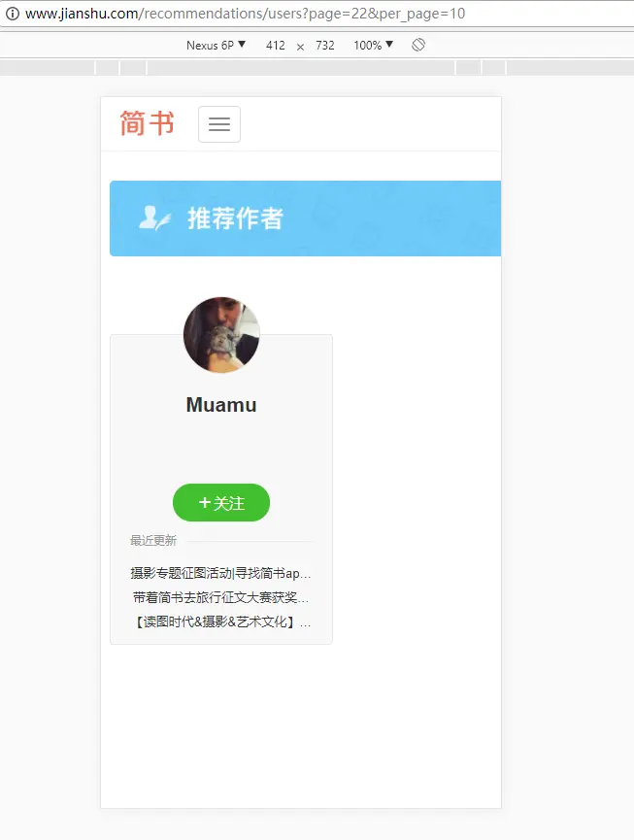
Task: Click the site information icon in address bar
Action: [13, 14]
